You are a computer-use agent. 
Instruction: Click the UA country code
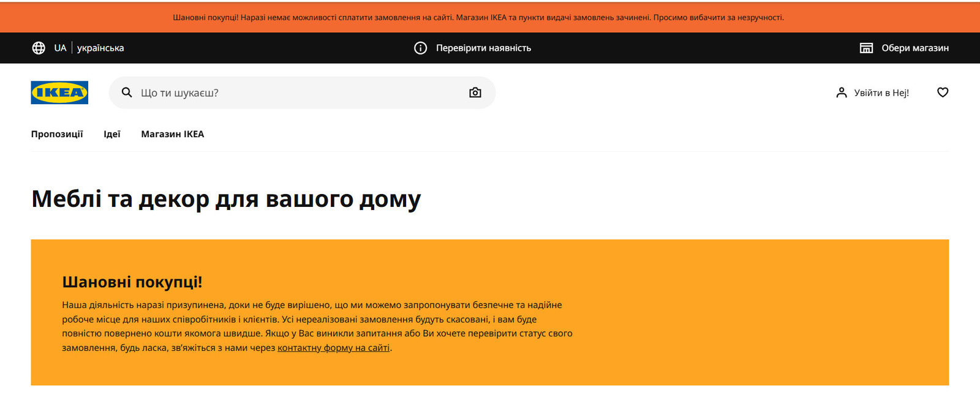(60, 48)
